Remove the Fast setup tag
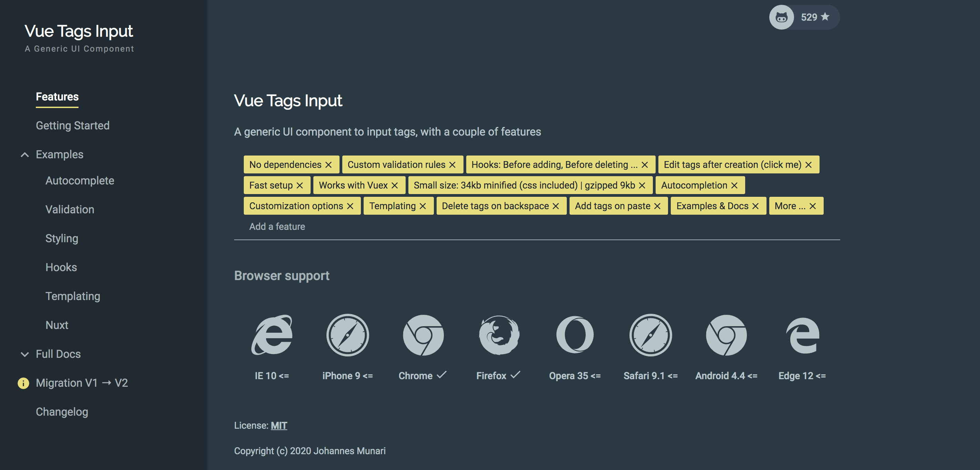 [300, 185]
